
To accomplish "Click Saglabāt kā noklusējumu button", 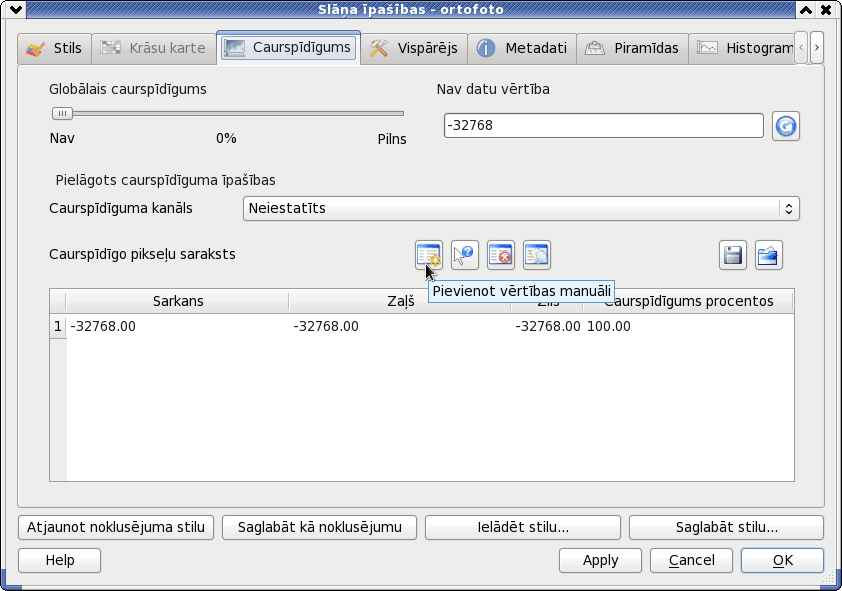I will (x=320, y=528).
